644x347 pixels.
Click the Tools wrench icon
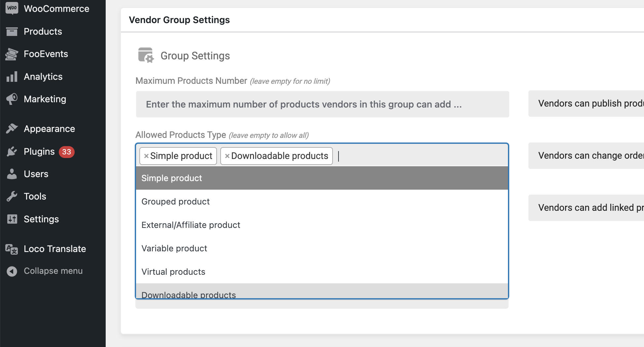(x=12, y=197)
